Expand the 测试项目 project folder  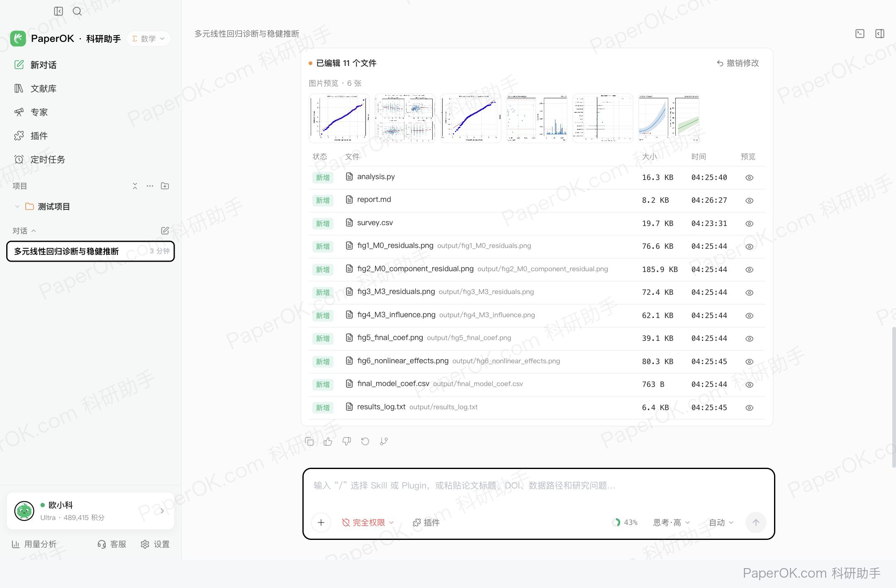[x=17, y=207]
